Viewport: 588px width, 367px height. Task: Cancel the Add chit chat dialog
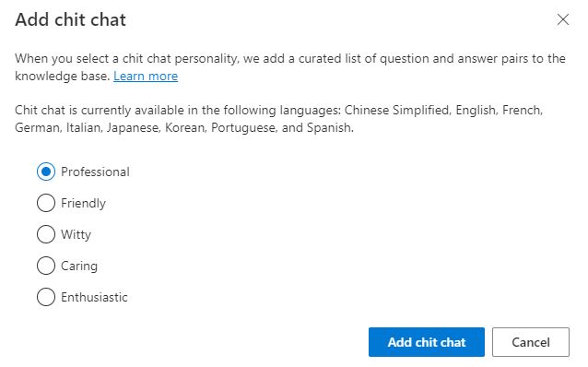click(531, 342)
